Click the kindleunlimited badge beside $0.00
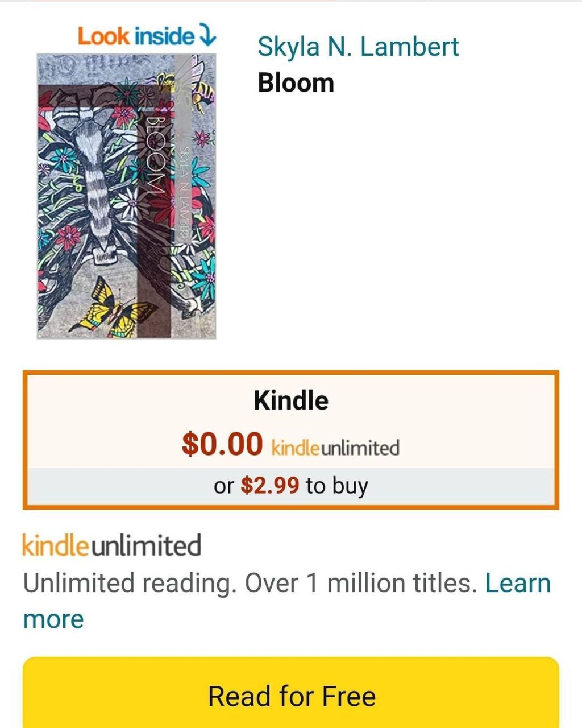This screenshot has width=582, height=728. click(x=335, y=448)
